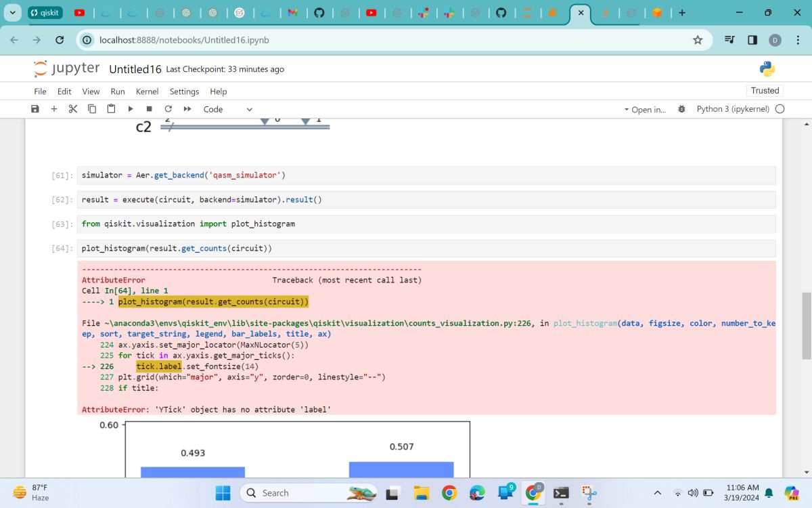Insert a new cell with the plus icon
Image resolution: width=812 pixels, height=508 pixels.
click(54, 109)
